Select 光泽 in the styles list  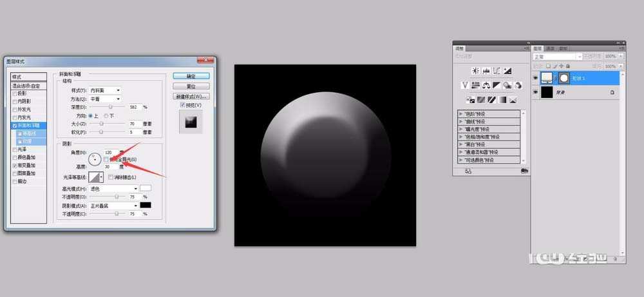tap(23, 149)
